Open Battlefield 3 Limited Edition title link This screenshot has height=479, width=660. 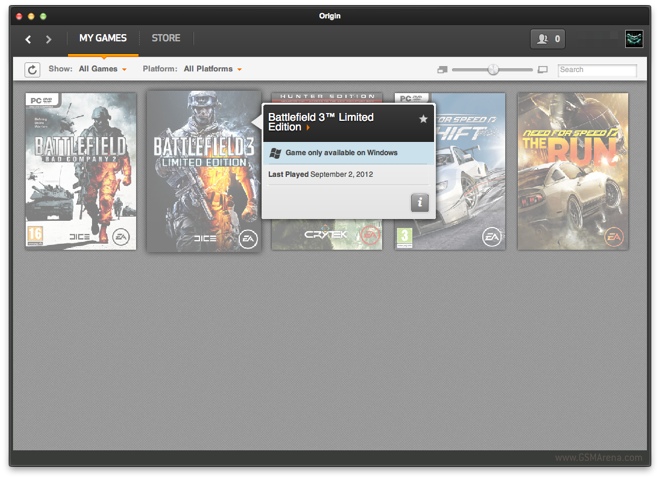point(321,122)
